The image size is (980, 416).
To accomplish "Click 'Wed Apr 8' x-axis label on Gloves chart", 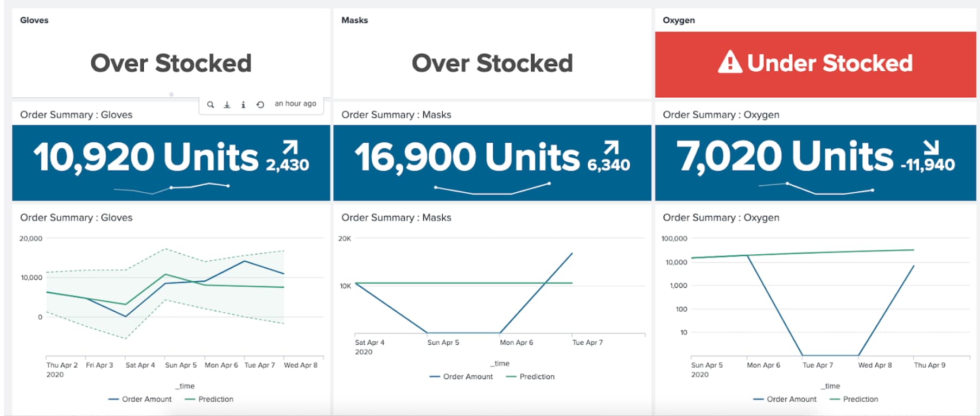I will coord(301,365).
